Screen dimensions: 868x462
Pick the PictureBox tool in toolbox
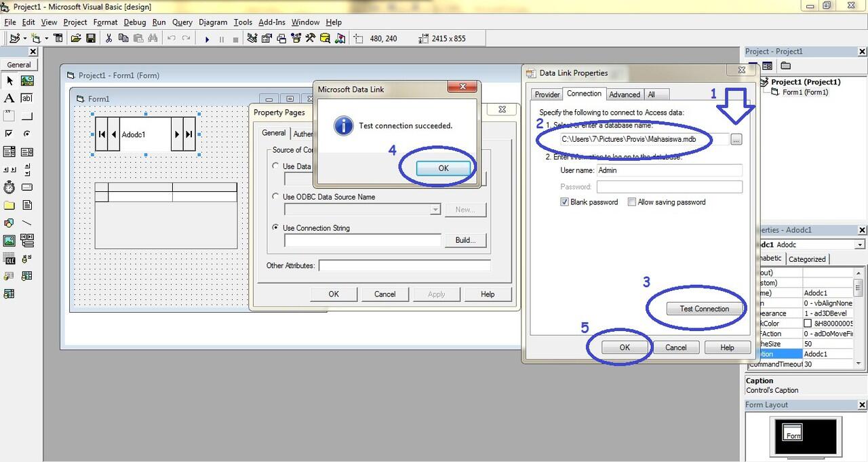coord(27,81)
